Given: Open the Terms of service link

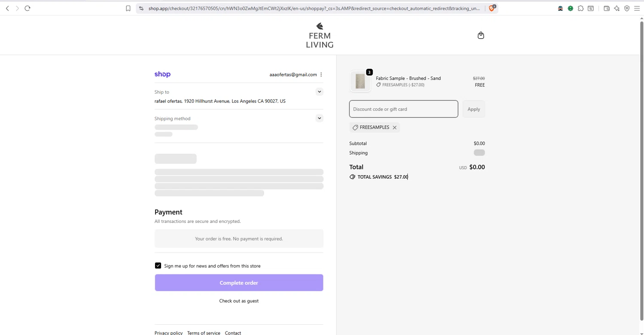Looking at the screenshot, I should 204,333.
